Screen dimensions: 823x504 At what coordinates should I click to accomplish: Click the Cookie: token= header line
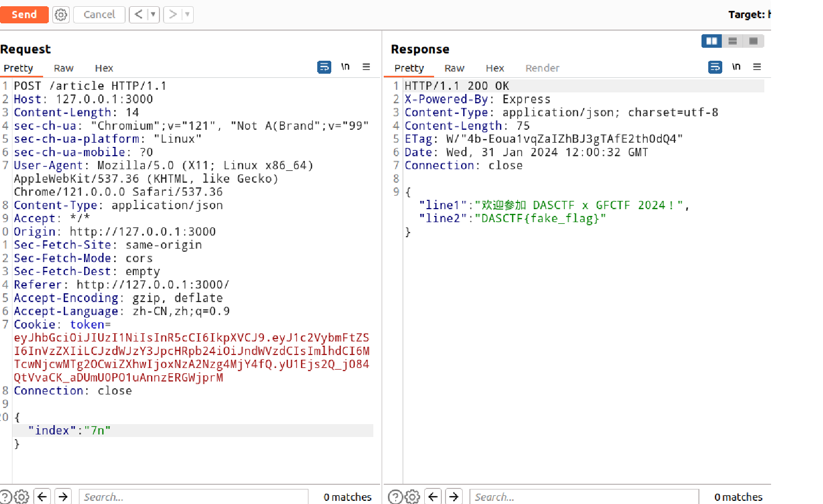click(62, 324)
